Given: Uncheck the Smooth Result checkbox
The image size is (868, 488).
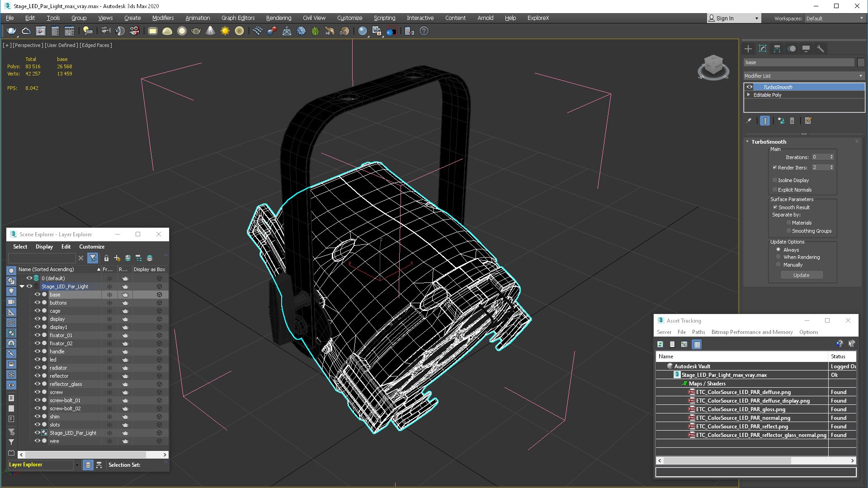Looking at the screenshot, I should (775, 207).
